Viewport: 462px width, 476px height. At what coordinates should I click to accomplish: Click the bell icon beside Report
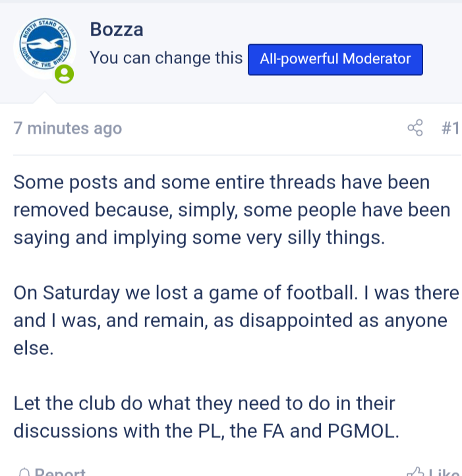tap(24, 472)
